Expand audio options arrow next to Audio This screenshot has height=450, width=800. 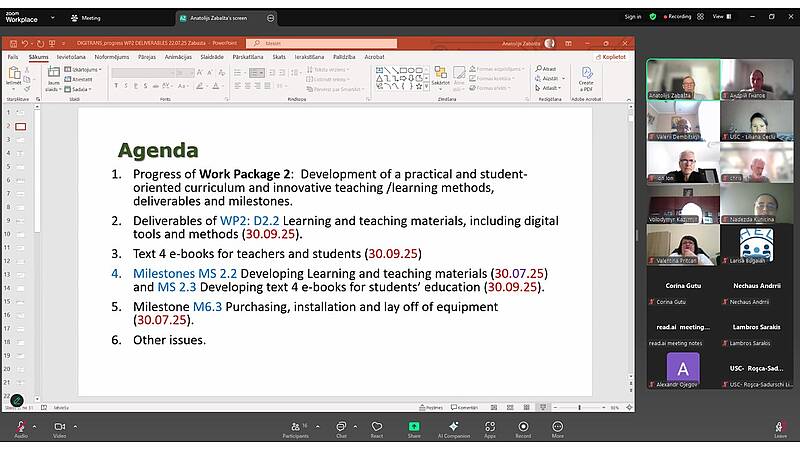[x=34, y=427]
